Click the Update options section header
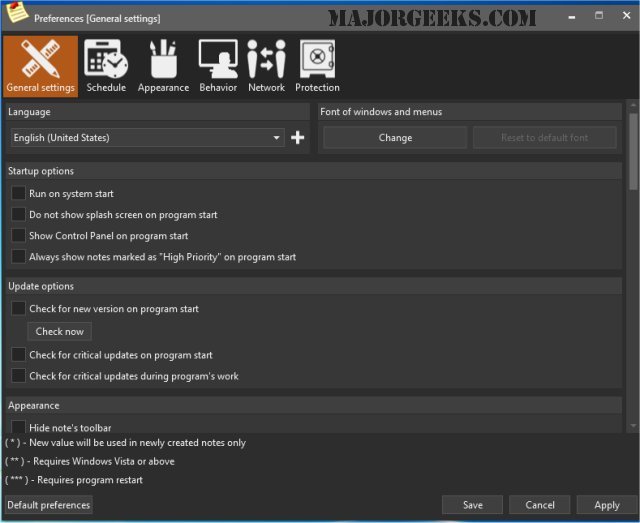This screenshot has height=523, width=640. [314, 286]
